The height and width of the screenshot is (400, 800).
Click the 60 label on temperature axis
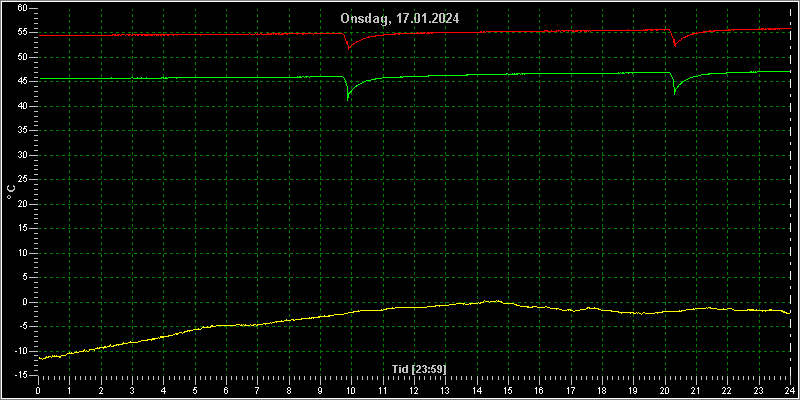coord(21,8)
